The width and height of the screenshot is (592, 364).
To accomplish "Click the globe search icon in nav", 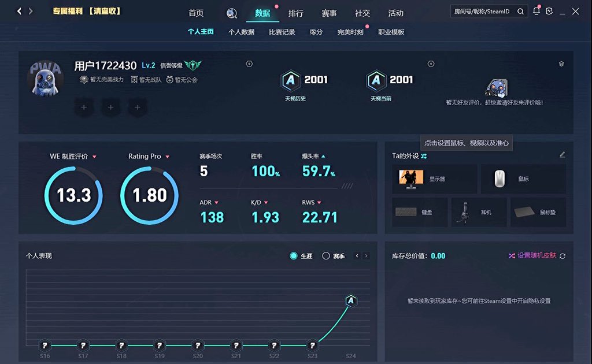I will click(231, 13).
